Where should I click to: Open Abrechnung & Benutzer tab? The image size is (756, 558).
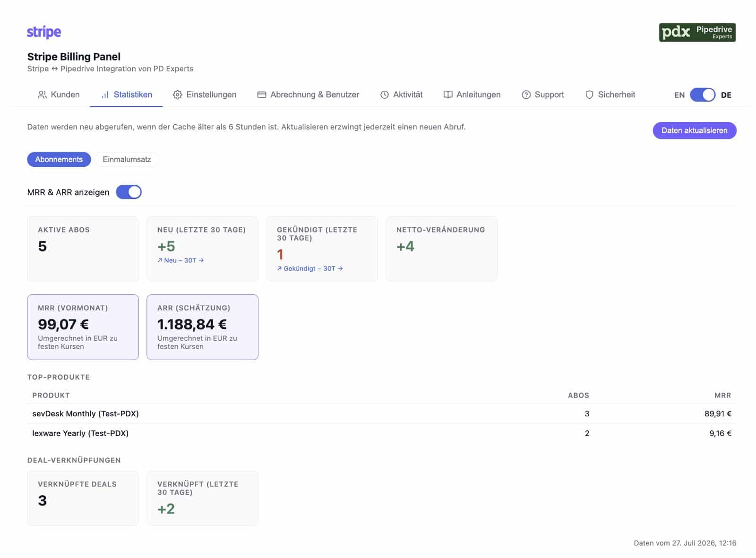pos(308,94)
